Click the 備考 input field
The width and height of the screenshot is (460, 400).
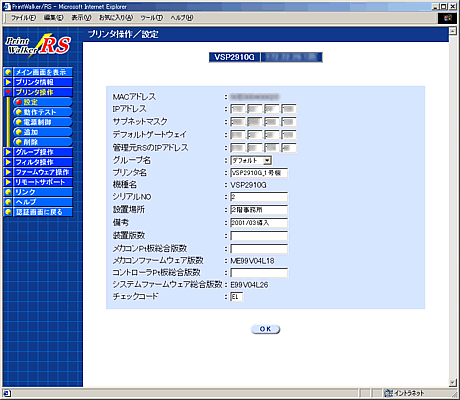click(259, 223)
